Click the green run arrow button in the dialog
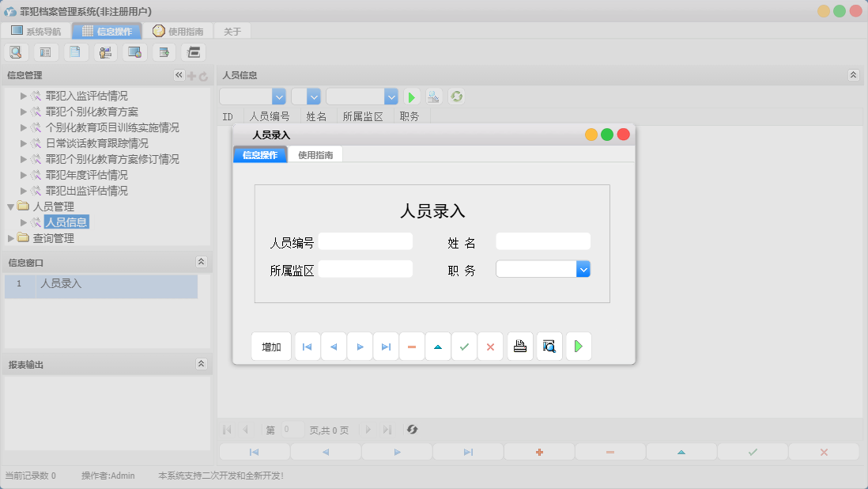 point(578,346)
